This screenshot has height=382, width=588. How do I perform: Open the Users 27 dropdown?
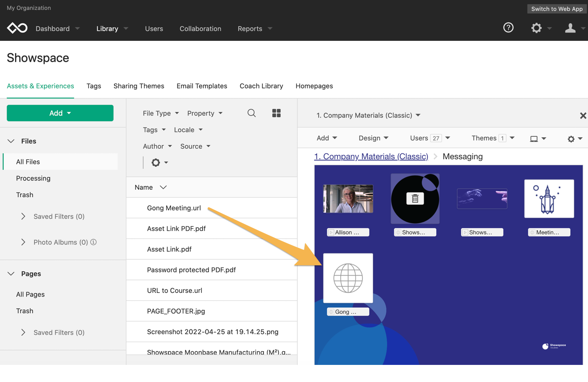pyautogui.click(x=430, y=138)
